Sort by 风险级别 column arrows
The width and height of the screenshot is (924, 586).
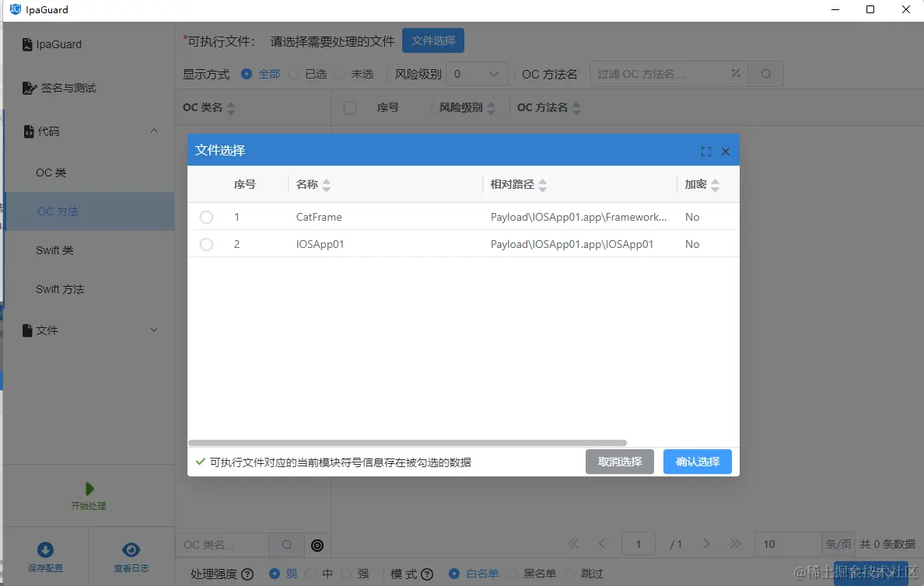[x=491, y=108]
